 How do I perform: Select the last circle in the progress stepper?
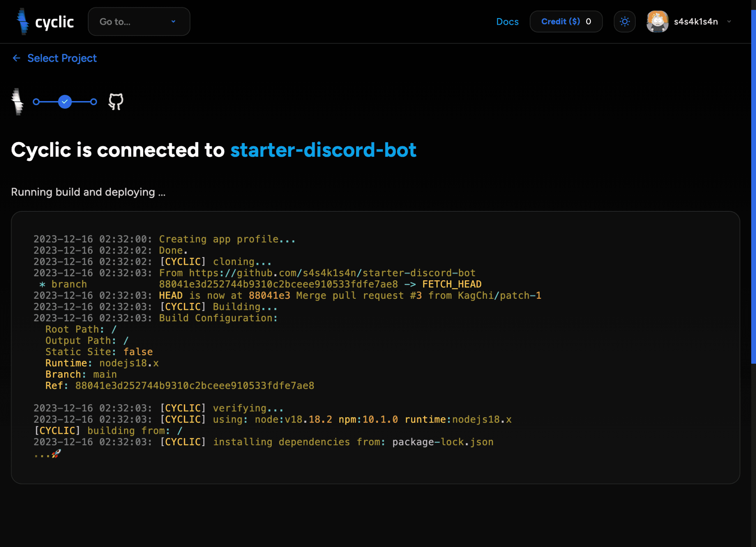pos(93,102)
